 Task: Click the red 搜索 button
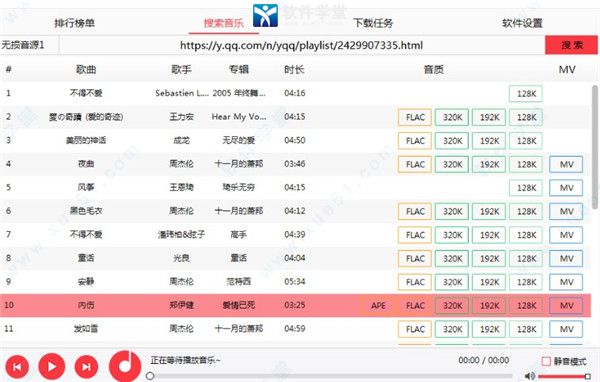[572, 45]
